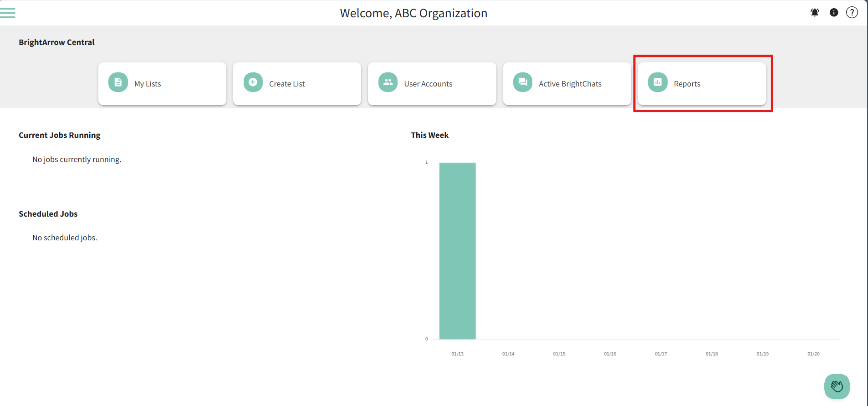
Task: Open the help question mark icon
Action: 852,13
